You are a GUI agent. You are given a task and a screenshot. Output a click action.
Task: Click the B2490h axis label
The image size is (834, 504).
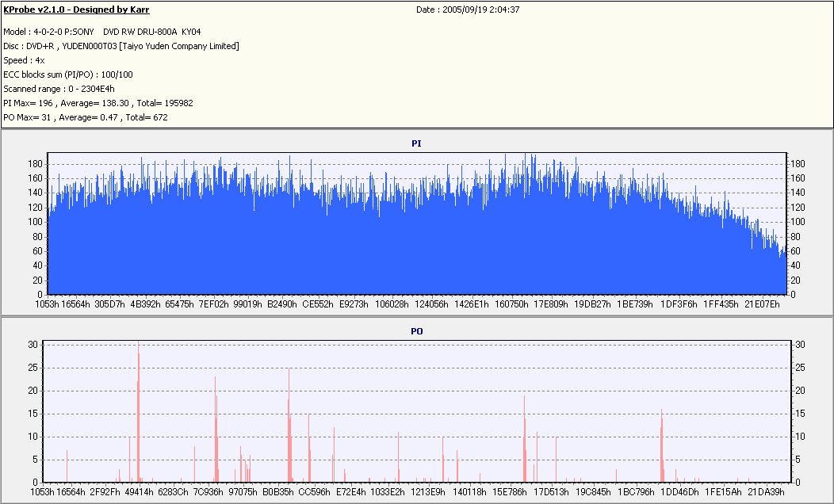click(x=282, y=304)
